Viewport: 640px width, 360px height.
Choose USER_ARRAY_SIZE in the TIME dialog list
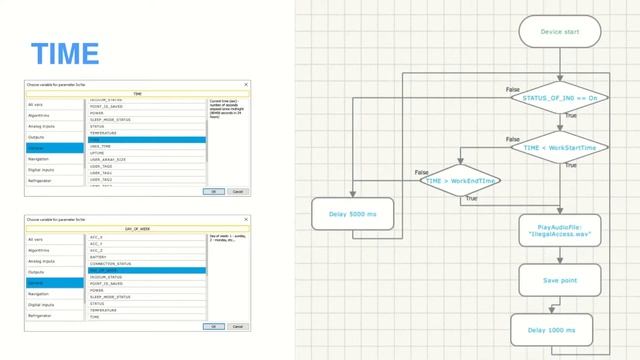[x=147, y=160]
